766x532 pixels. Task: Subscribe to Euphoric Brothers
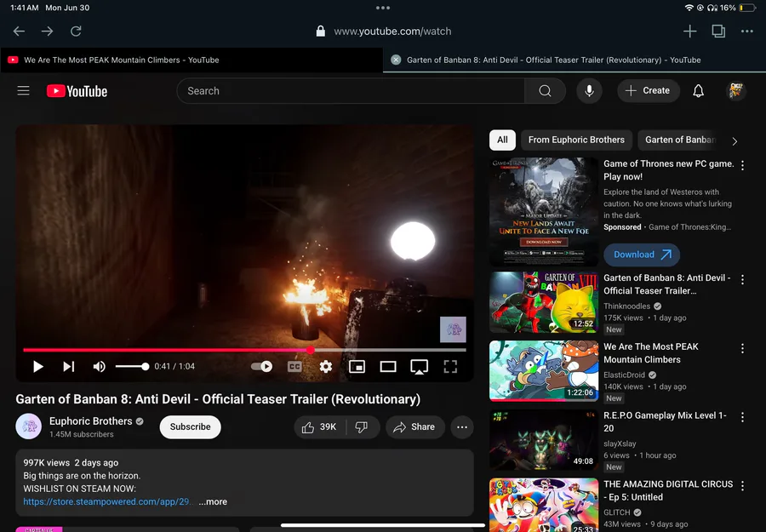190,427
